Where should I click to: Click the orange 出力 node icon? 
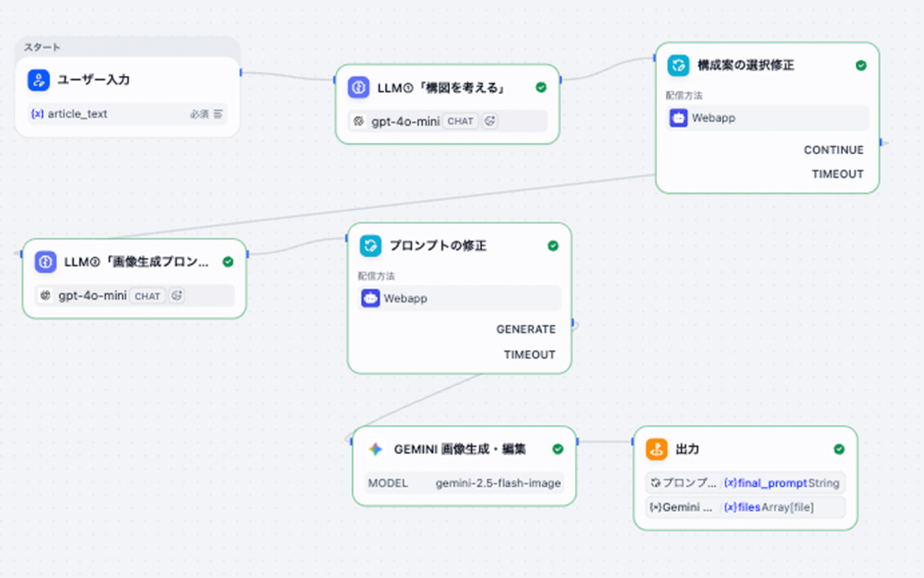[657, 449]
